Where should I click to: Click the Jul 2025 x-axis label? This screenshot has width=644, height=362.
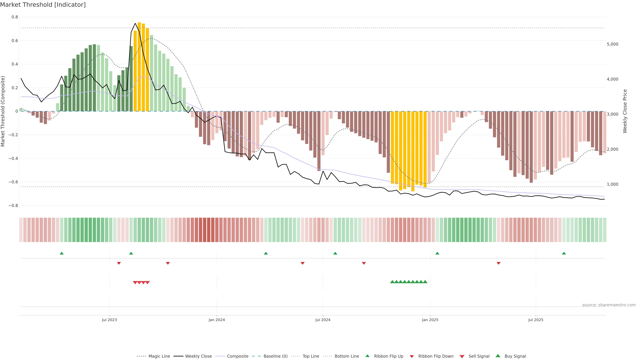coord(536,320)
